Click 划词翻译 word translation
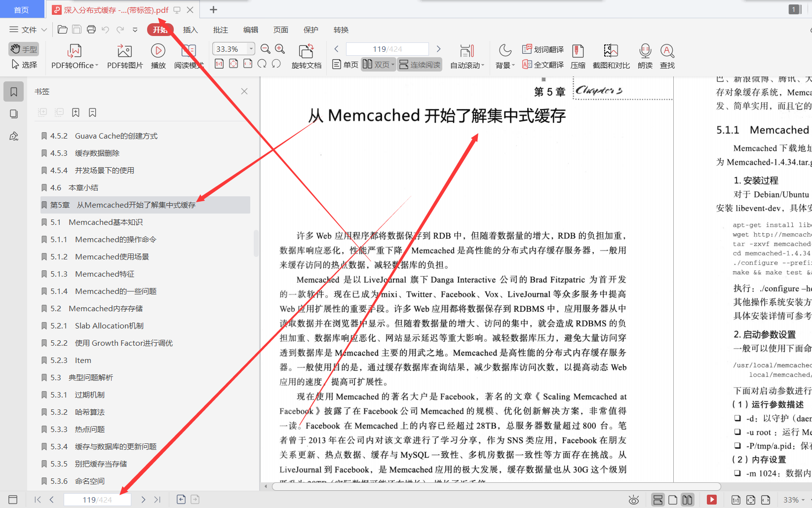The width and height of the screenshot is (812, 508). 542,49
